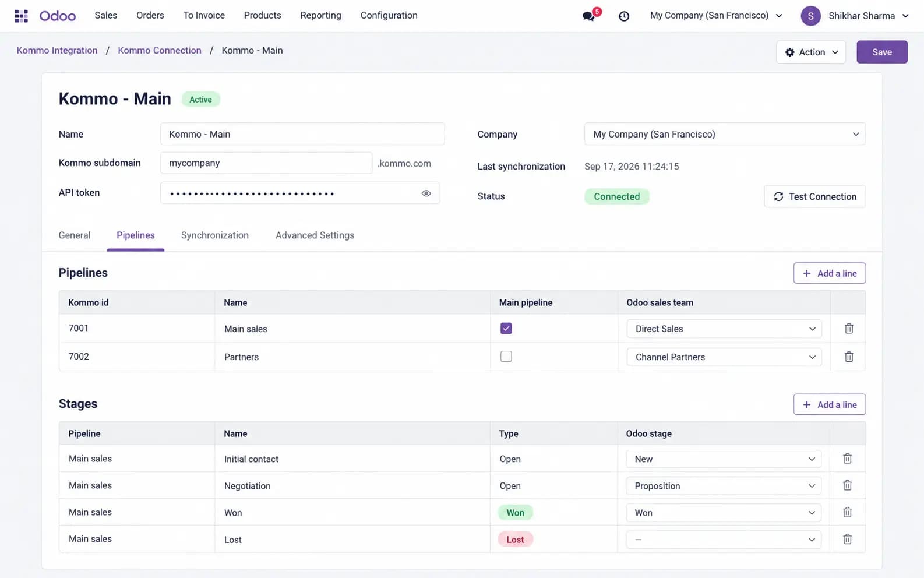The height and width of the screenshot is (578, 924).
Task: Click the Test Connection button
Action: pyautogui.click(x=814, y=196)
